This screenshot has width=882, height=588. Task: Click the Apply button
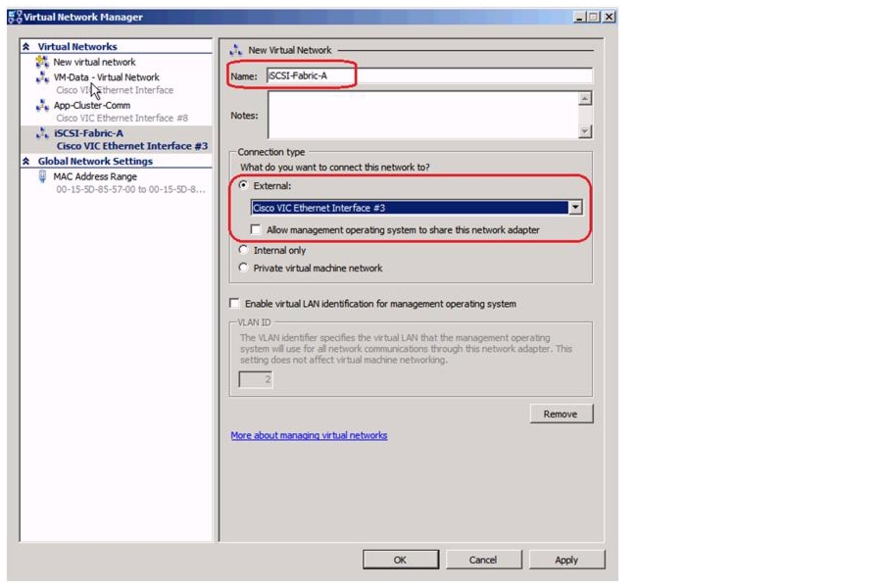pos(566,560)
